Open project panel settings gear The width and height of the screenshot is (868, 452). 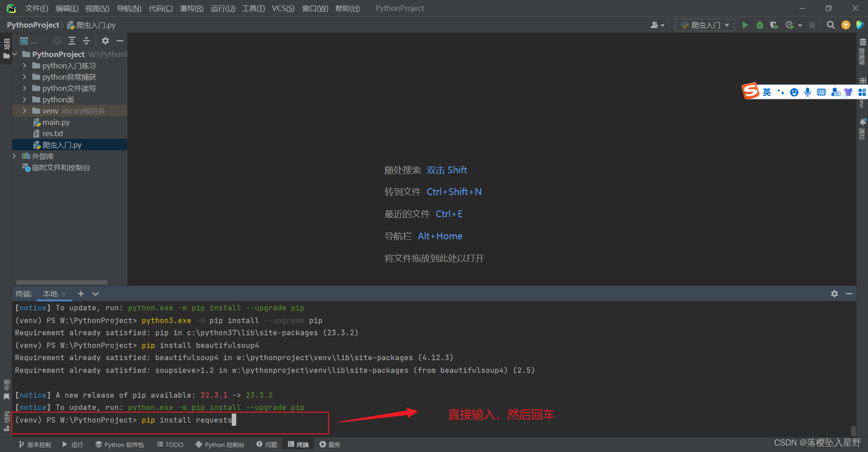coord(105,41)
